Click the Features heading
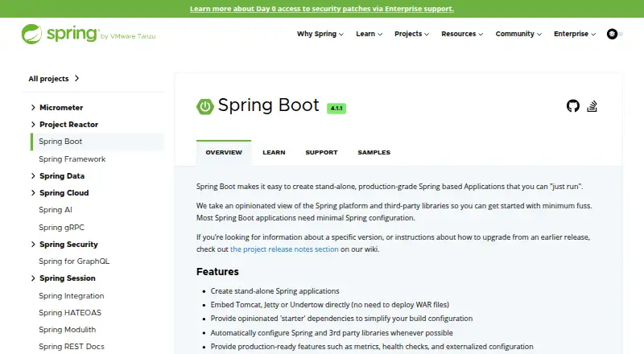Viewport: 644px width, 354px height. coord(217,271)
